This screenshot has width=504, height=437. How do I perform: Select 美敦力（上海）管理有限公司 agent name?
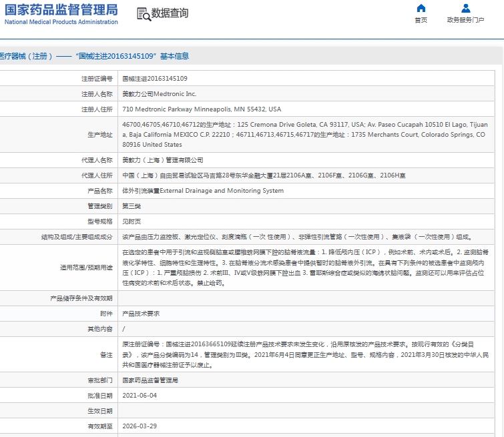click(x=163, y=160)
